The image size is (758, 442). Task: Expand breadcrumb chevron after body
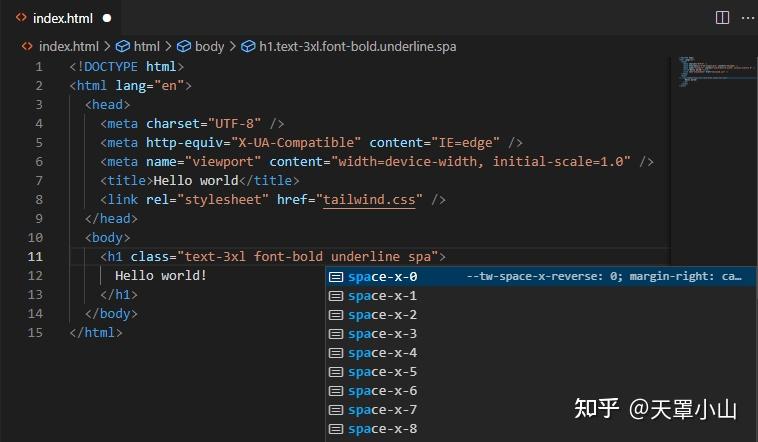pyautogui.click(x=233, y=46)
